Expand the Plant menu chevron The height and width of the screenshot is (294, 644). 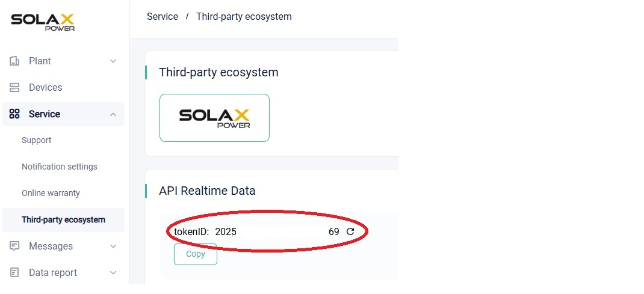click(113, 61)
